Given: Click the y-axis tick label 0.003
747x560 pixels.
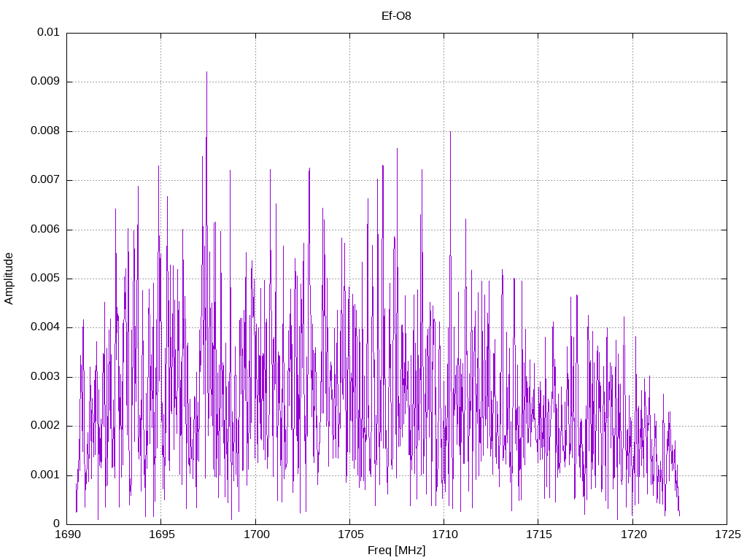Looking at the screenshot, I should (45, 377).
